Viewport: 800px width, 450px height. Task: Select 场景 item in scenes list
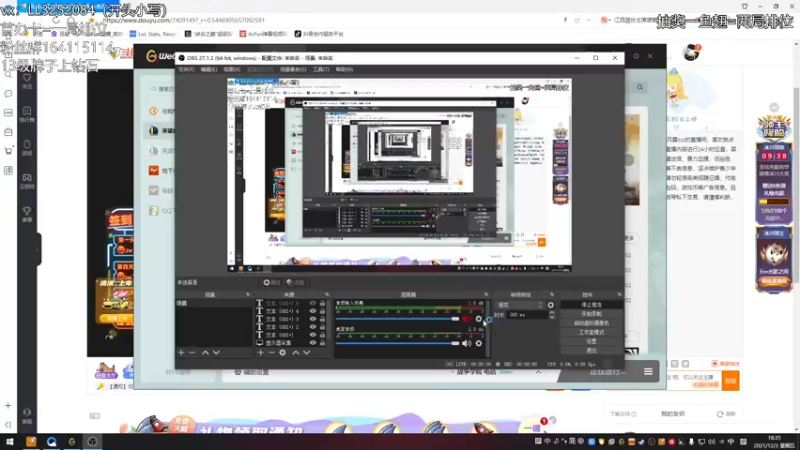pos(213,303)
